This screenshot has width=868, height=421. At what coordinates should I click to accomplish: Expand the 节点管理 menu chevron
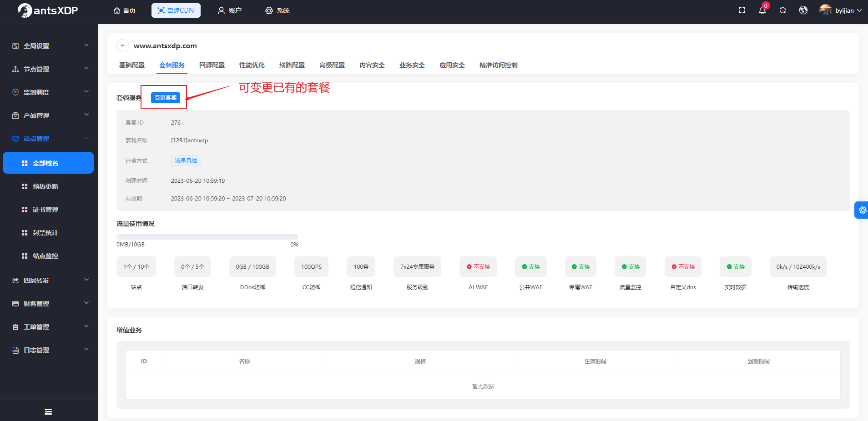coord(86,68)
